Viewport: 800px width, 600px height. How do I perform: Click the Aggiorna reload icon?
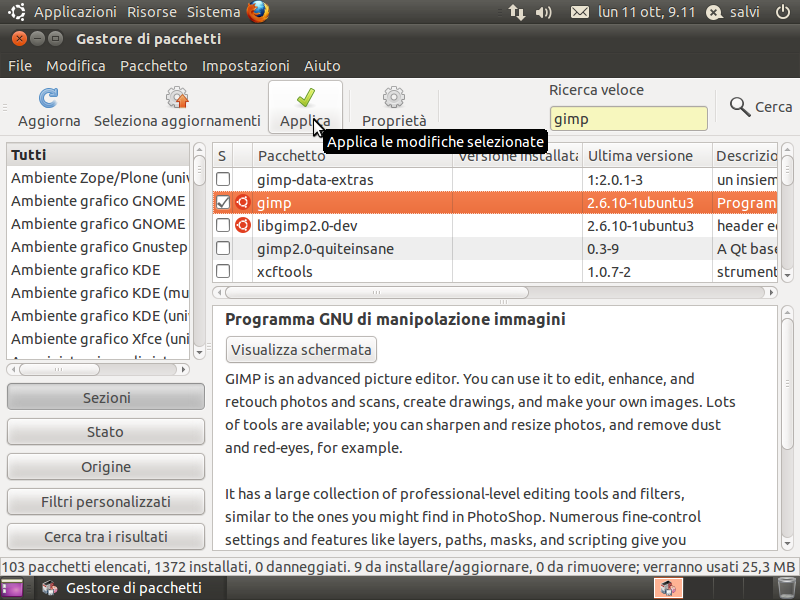[x=49, y=97]
